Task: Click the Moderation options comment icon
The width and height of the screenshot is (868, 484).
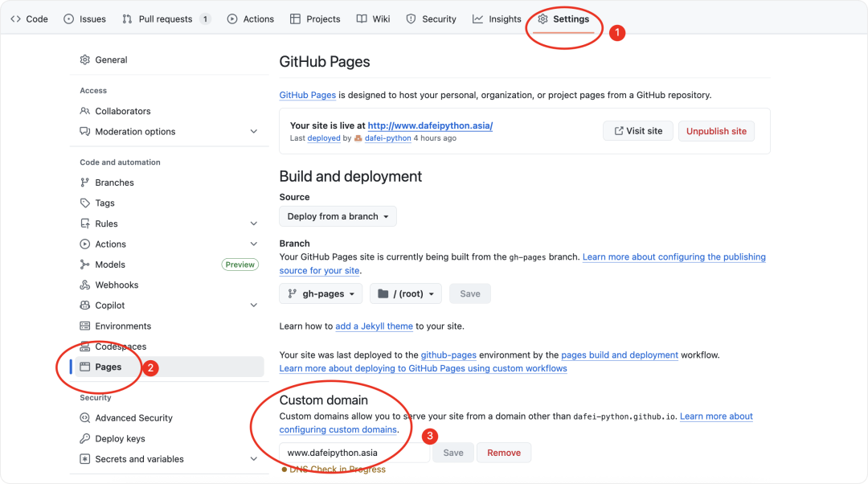Action: 84,131
